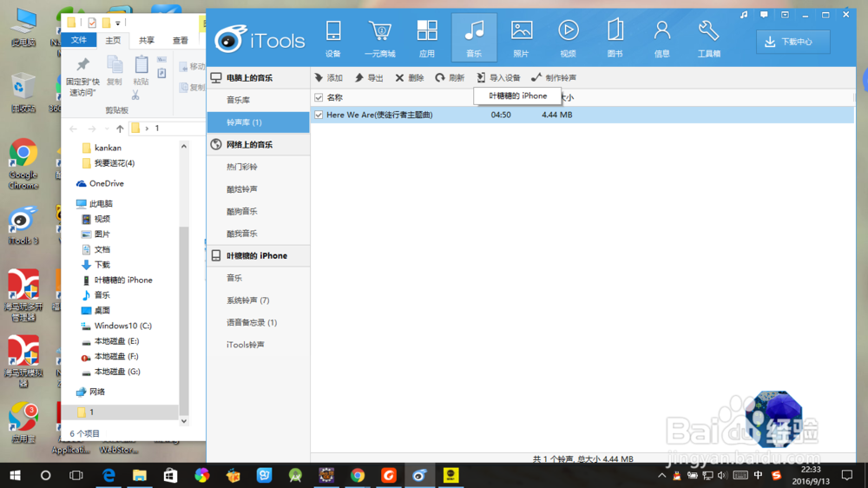This screenshot has width=868, height=488.
Task: Click 添加 (Add) in the music toolbar
Action: (x=329, y=77)
